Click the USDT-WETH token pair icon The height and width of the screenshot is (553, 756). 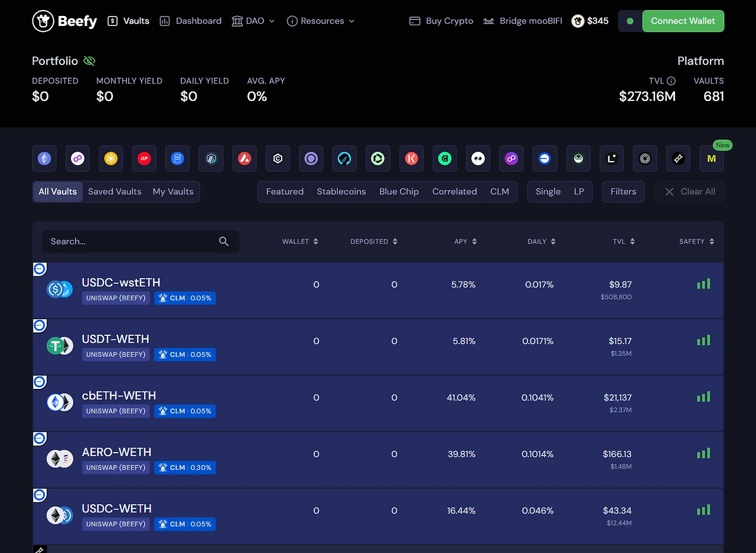(x=60, y=346)
